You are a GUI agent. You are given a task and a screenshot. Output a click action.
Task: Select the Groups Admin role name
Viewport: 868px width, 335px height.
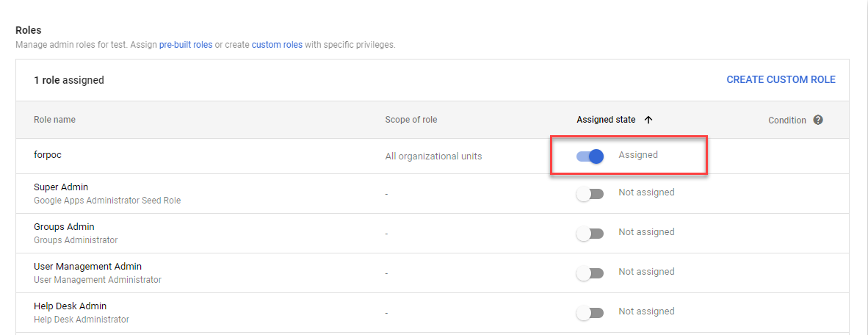pos(64,227)
